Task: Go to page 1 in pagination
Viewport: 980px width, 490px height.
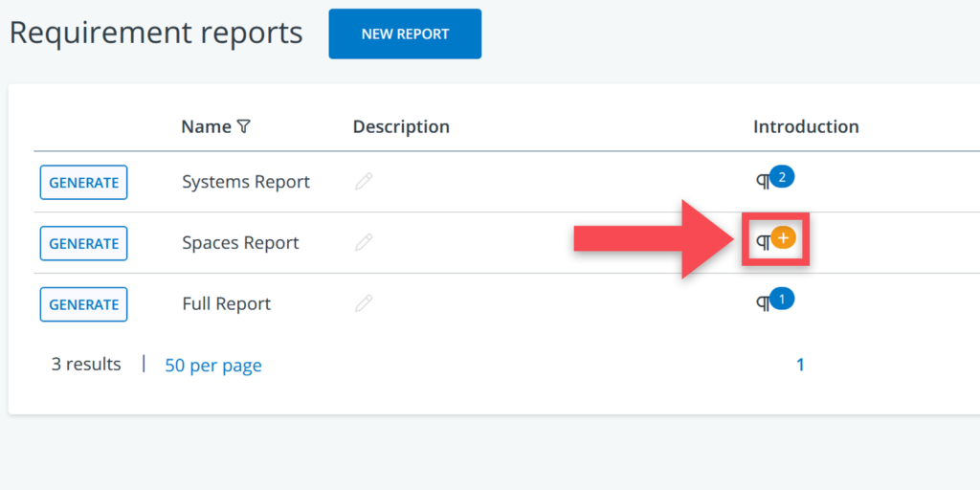Action: (x=800, y=365)
